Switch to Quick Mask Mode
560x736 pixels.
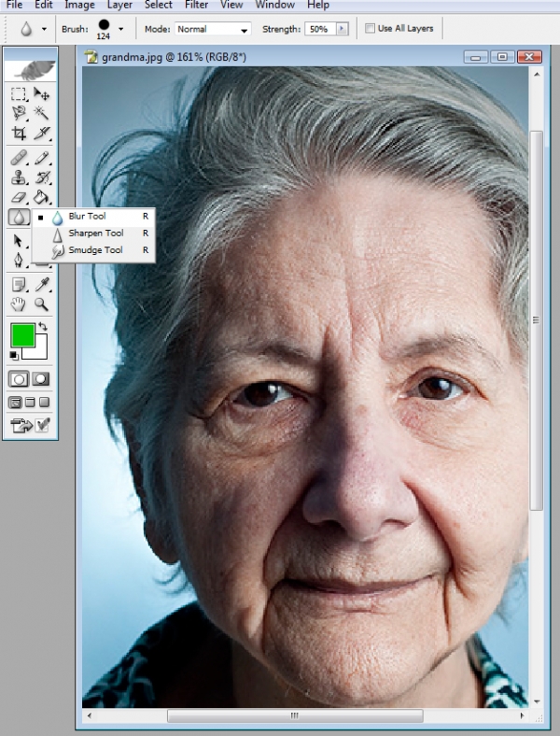pyautogui.click(x=41, y=379)
